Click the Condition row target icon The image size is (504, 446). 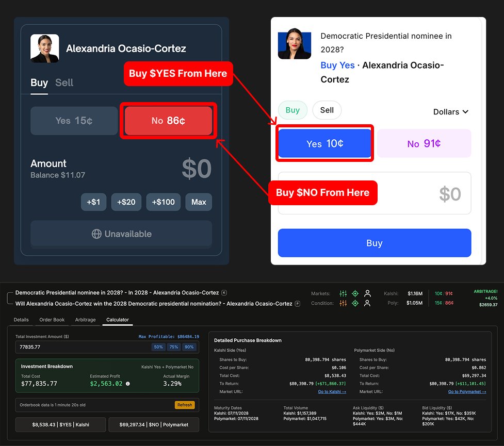click(355, 303)
